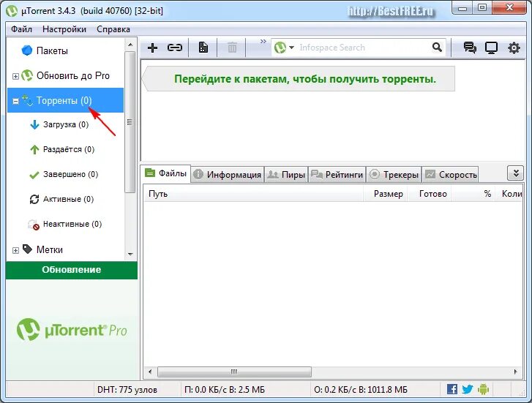Switch to the Скорость tab
Image resolution: width=532 pixels, height=403 pixels.
point(451,174)
